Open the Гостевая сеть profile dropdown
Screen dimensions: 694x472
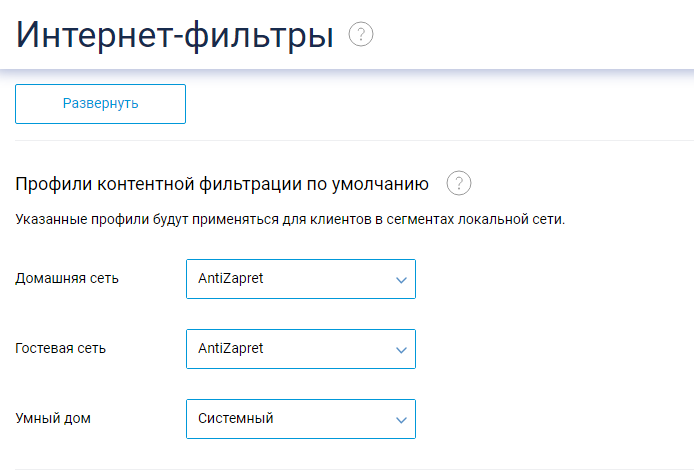point(301,349)
